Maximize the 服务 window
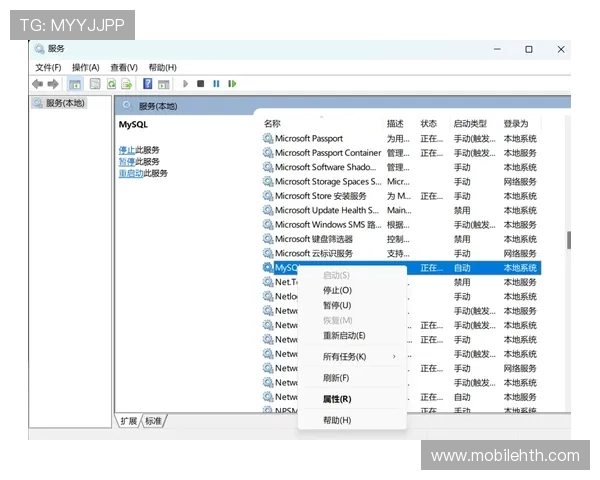600x480 pixels. (529, 49)
